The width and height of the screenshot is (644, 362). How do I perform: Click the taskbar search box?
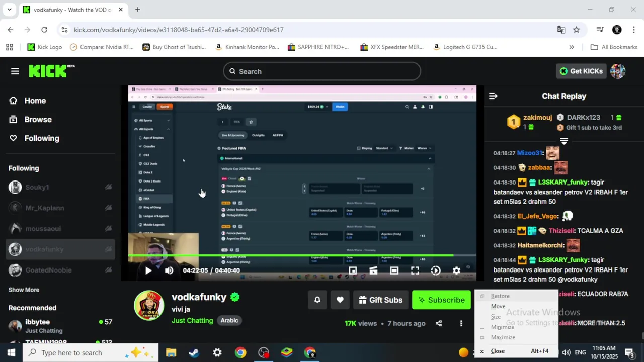pyautogui.click(x=92, y=353)
